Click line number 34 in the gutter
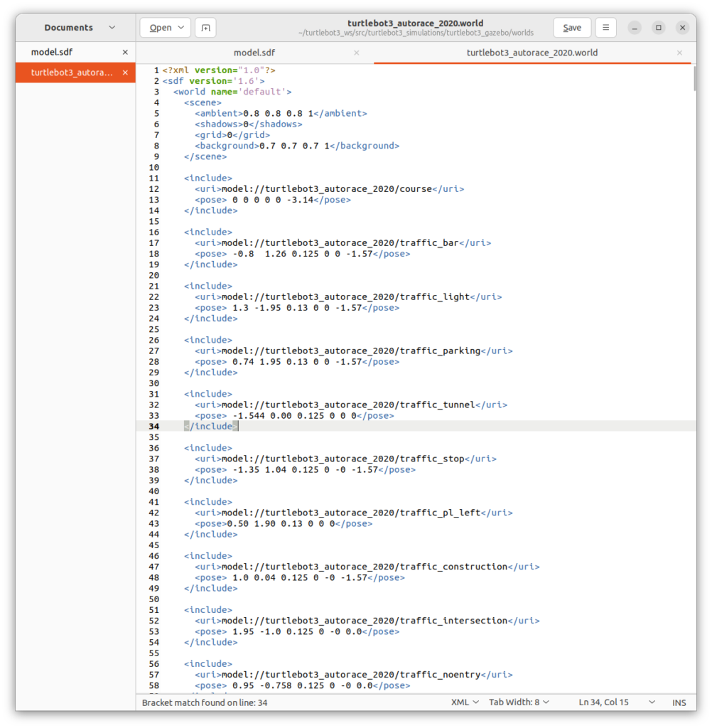Image resolution: width=712 pixels, height=728 pixels. coord(153,427)
